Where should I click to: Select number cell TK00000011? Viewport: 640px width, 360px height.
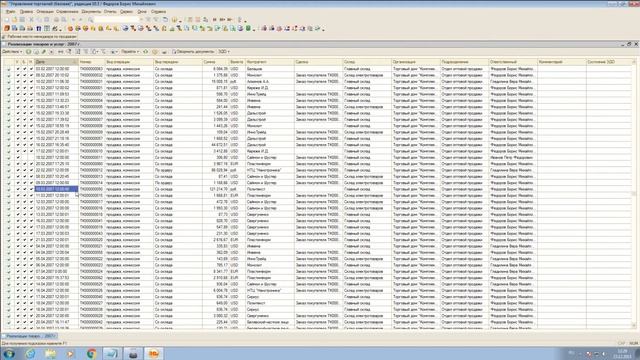(92, 158)
